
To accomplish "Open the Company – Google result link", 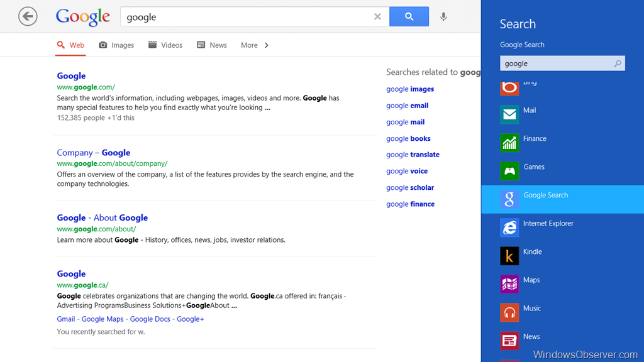I will (94, 153).
